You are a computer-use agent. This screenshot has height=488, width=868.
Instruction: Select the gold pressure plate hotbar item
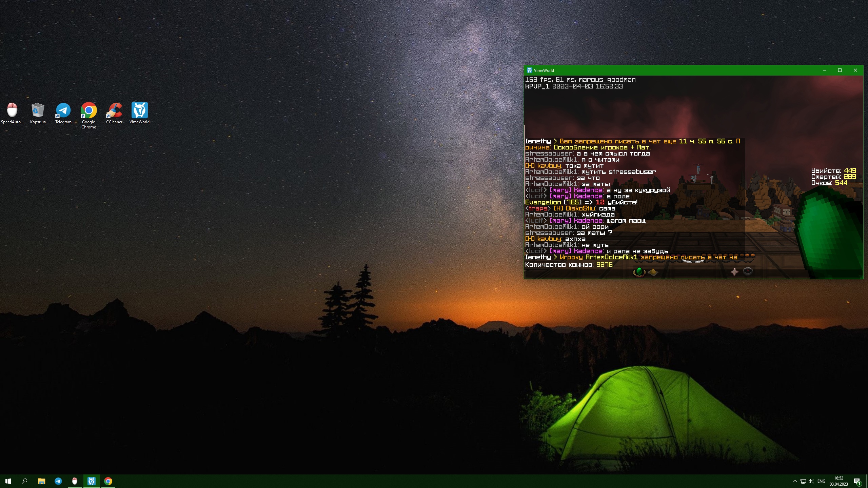pos(653,272)
